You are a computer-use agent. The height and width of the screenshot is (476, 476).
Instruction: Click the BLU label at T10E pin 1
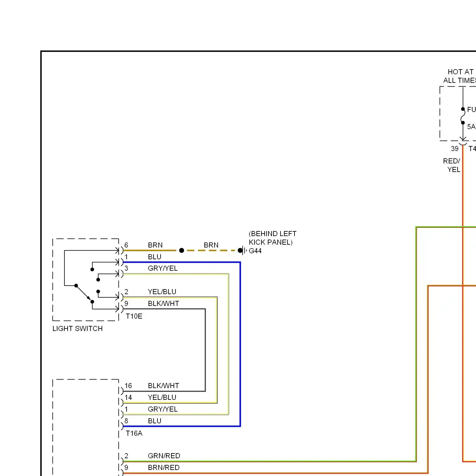[x=155, y=257]
